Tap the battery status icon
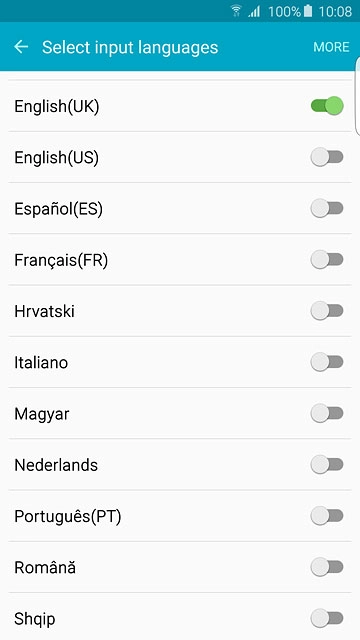The width and height of the screenshot is (360, 640). click(x=308, y=11)
